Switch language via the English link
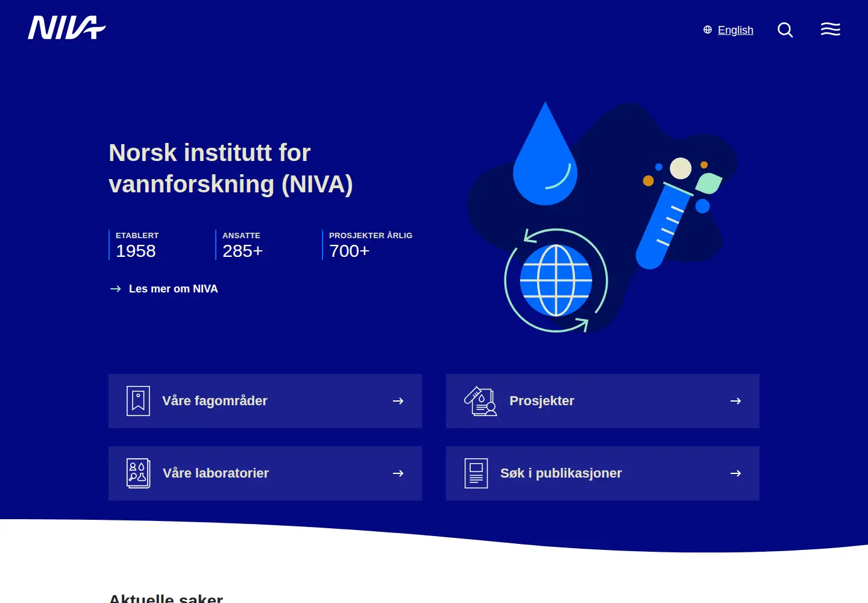Screen dimensions: 868x603 click(735, 30)
